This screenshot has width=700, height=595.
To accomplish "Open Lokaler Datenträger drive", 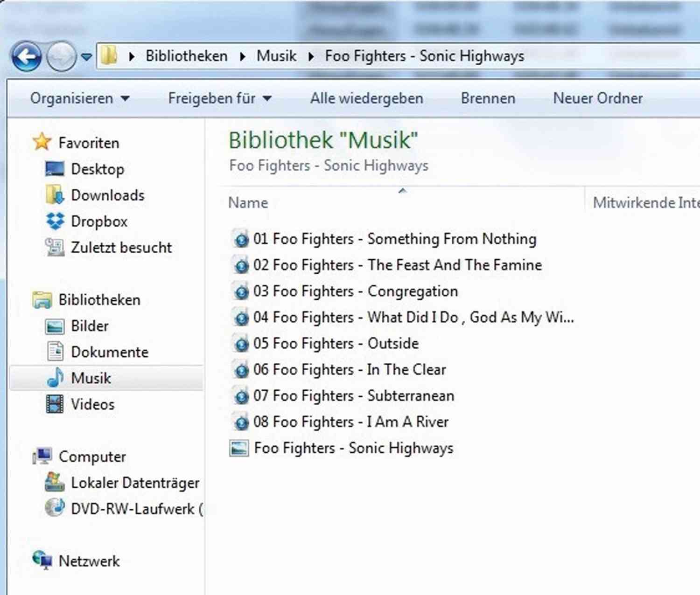I will pyautogui.click(x=135, y=483).
